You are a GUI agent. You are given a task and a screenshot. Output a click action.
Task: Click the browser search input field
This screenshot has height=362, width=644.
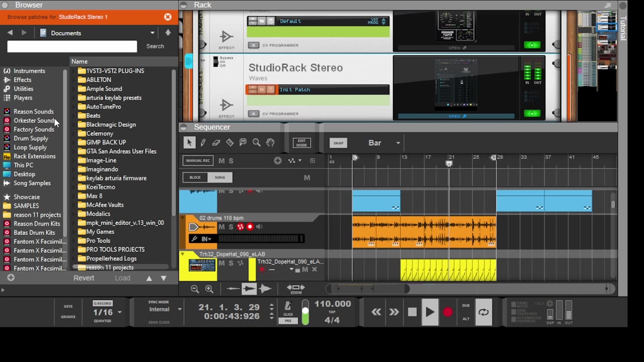72,46
